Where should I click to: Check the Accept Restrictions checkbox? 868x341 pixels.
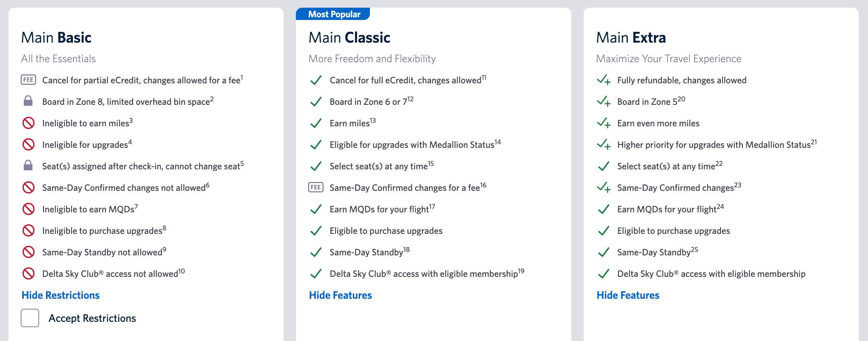click(x=30, y=318)
